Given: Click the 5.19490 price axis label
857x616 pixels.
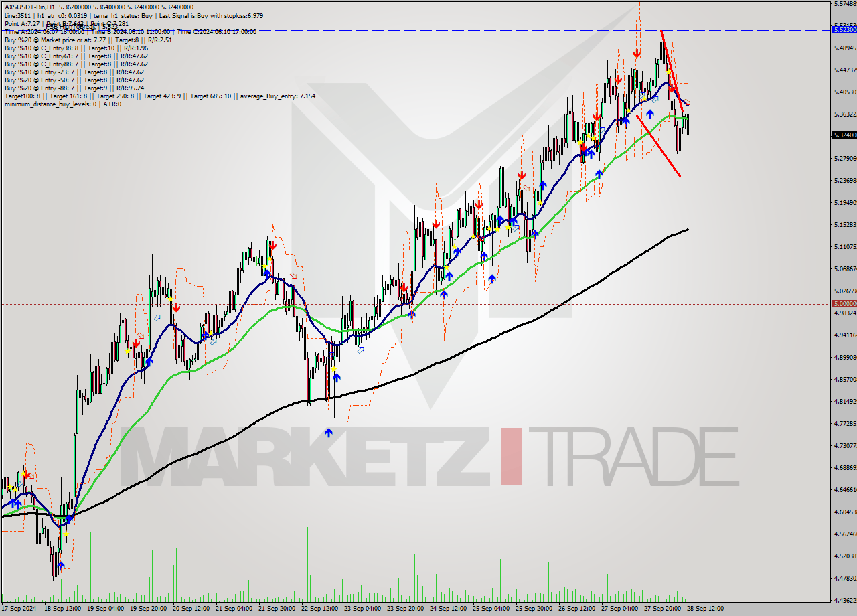Looking at the screenshot, I should tap(845, 202).
